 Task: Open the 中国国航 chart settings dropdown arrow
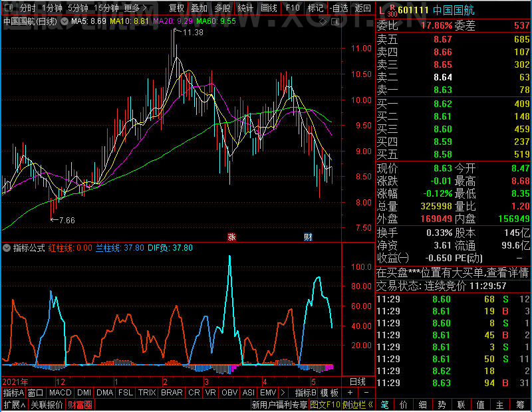point(65,21)
